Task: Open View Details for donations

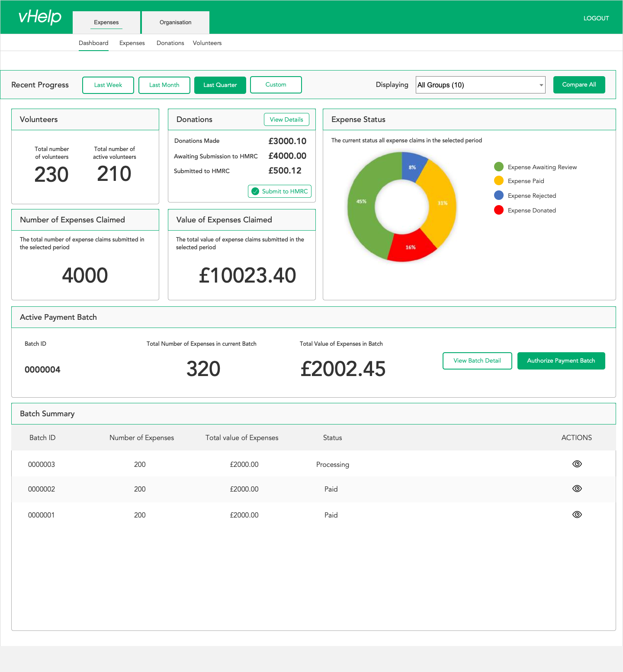Action: [286, 119]
